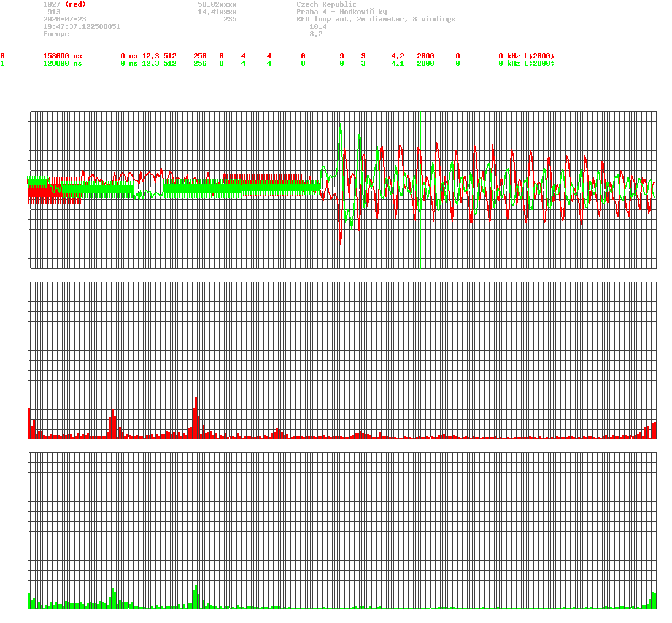Select red row value "9"
The height and width of the screenshot is (623, 672).
coord(342,56)
